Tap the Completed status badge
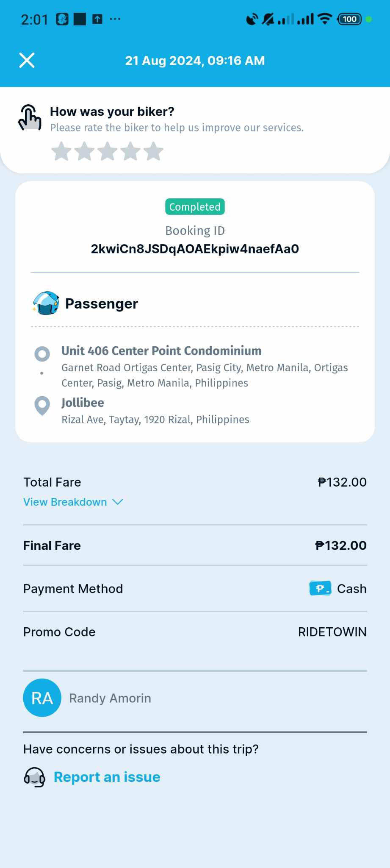This screenshot has height=868, width=390. 195,207
